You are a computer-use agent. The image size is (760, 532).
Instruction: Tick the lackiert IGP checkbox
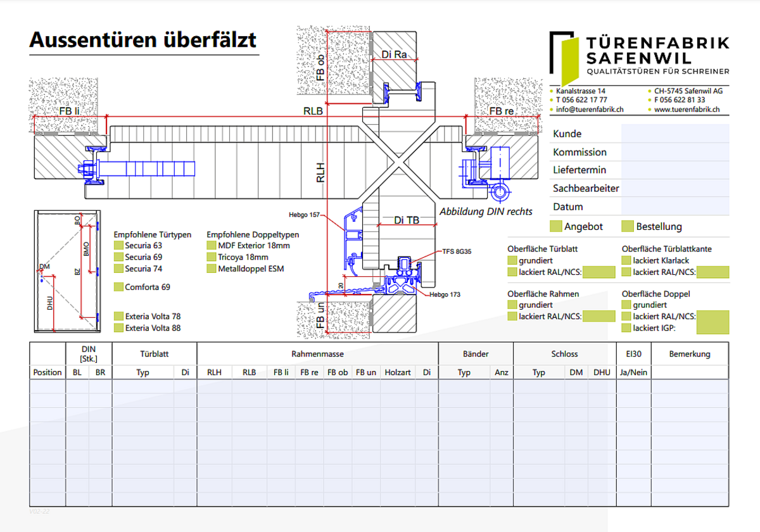(626, 328)
